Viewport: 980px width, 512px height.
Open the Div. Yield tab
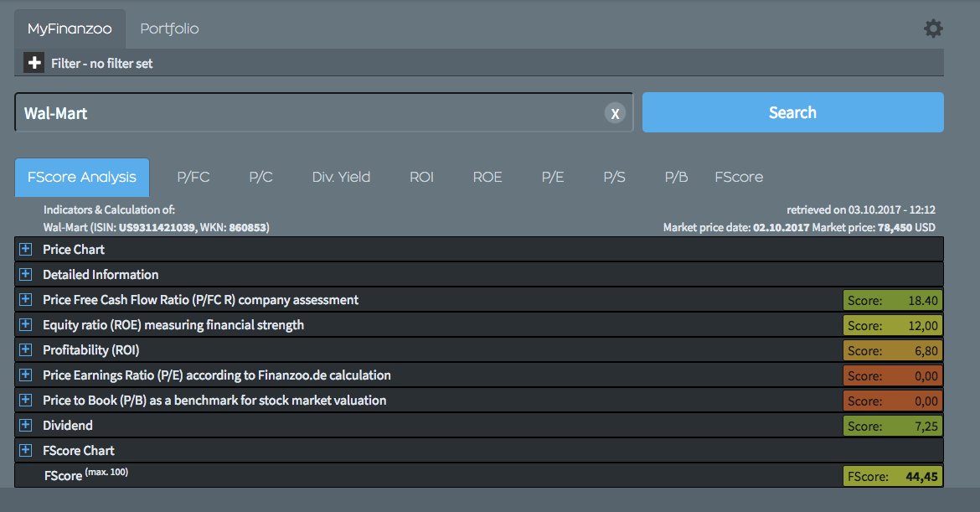click(x=341, y=177)
